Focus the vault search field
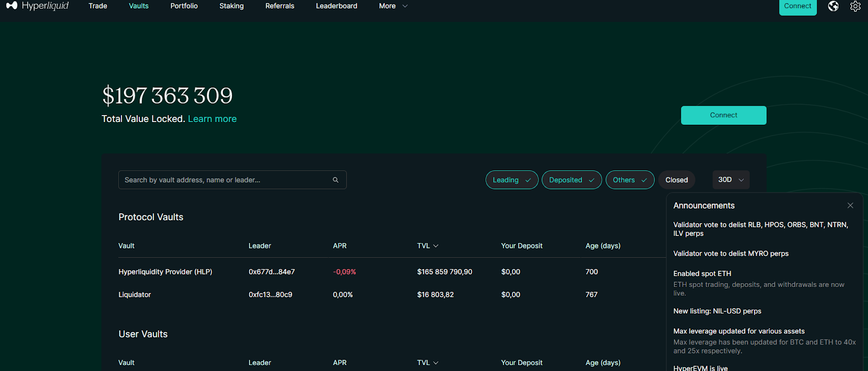The width and height of the screenshot is (868, 371). (232, 180)
